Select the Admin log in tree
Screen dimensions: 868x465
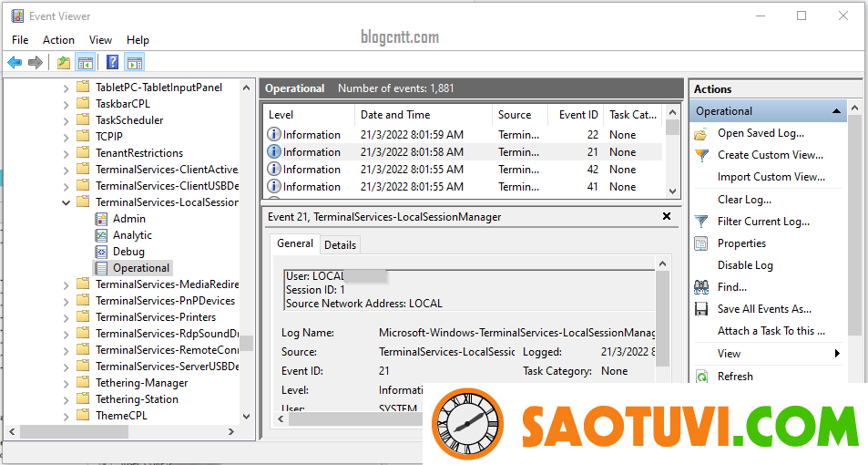(x=128, y=219)
